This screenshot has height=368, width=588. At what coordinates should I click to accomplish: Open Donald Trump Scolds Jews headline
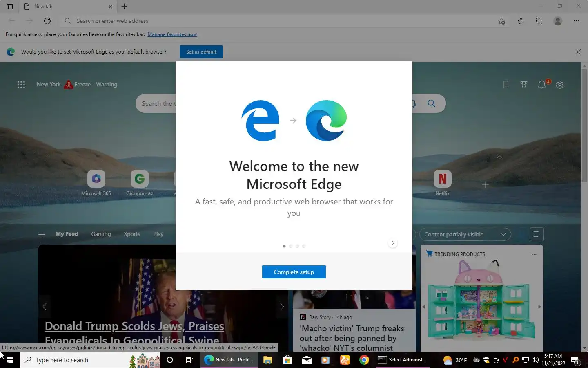[134, 333]
